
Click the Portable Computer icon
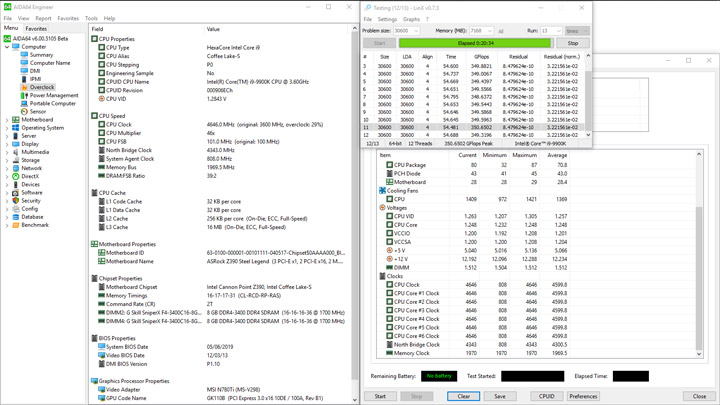pyautogui.click(x=24, y=103)
